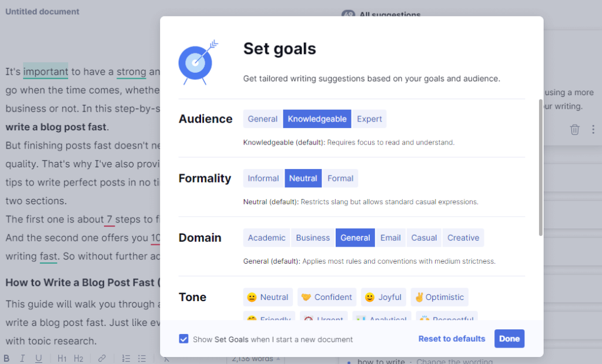602x364 pixels.
Task: Insert a link with the chain icon
Action: (x=102, y=359)
